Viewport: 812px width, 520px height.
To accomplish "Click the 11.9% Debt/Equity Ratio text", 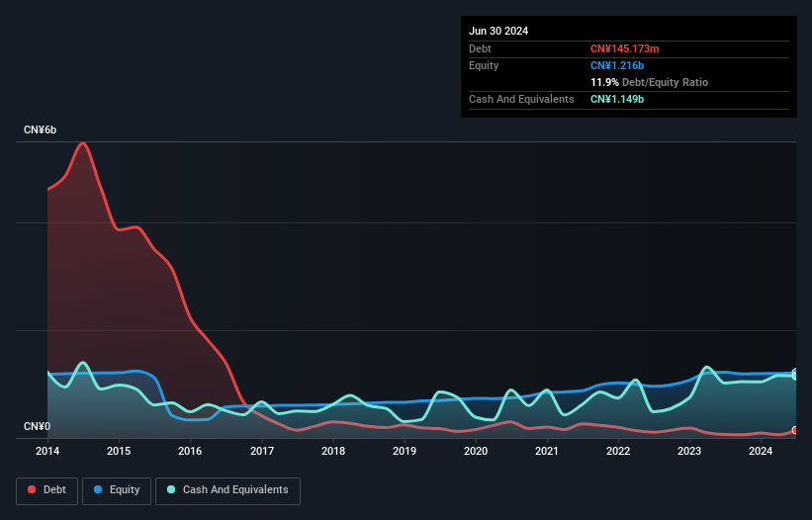I will pos(650,82).
